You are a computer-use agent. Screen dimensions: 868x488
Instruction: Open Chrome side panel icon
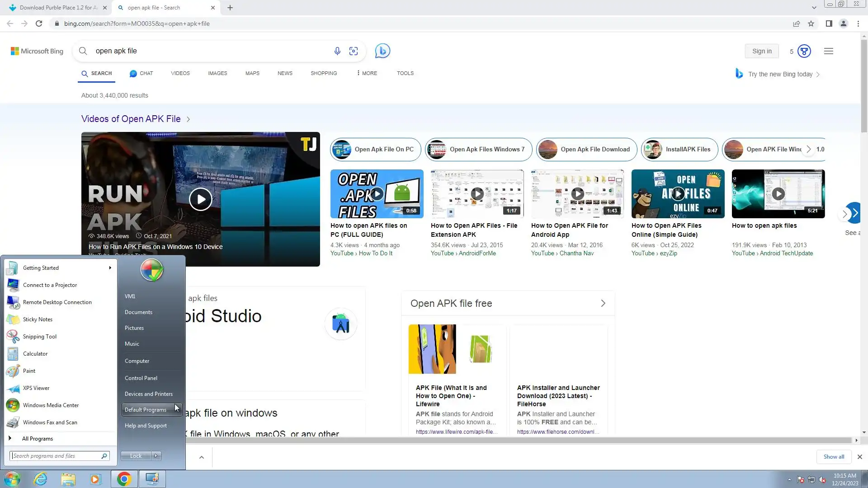click(x=829, y=23)
